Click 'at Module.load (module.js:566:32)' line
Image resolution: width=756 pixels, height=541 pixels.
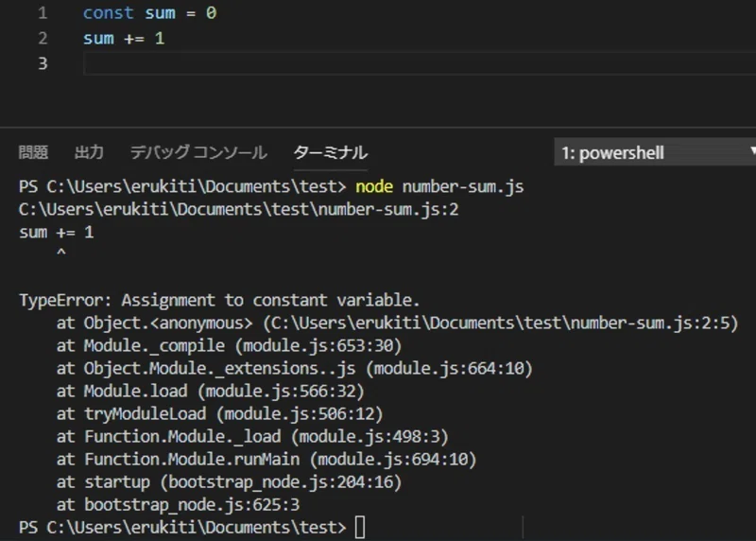(210, 391)
